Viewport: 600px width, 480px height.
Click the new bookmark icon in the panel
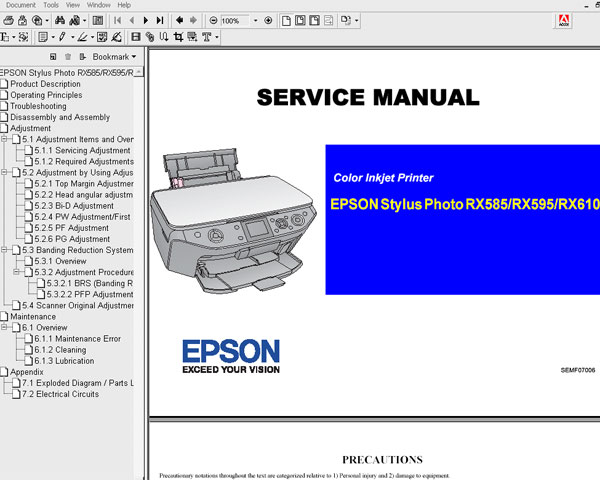point(53,57)
